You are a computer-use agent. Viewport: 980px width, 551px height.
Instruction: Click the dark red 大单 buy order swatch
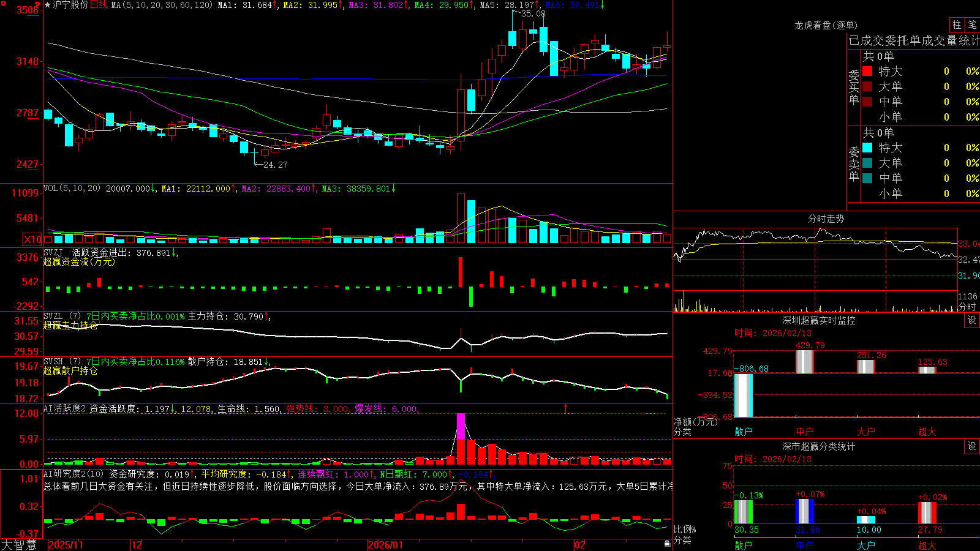click(x=867, y=86)
